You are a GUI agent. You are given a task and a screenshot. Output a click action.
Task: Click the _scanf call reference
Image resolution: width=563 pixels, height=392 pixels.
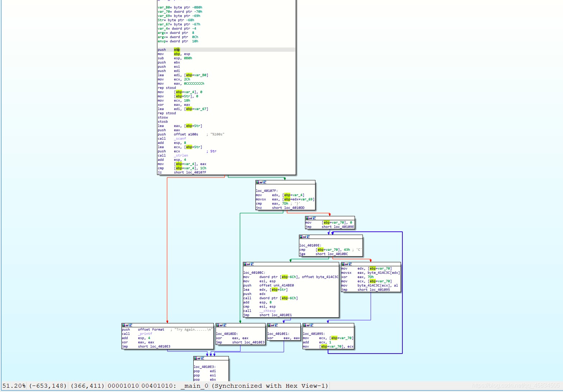[180, 139]
